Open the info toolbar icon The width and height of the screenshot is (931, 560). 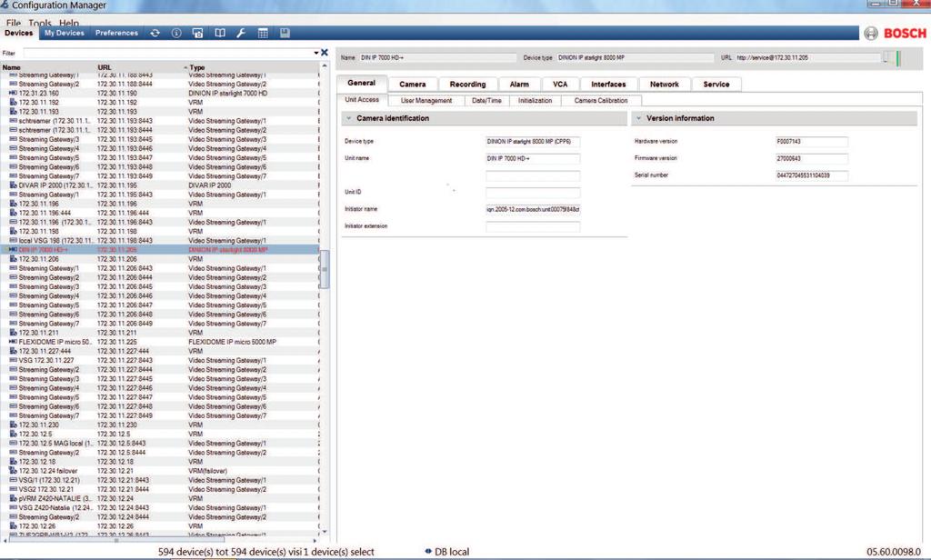pyautogui.click(x=176, y=34)
